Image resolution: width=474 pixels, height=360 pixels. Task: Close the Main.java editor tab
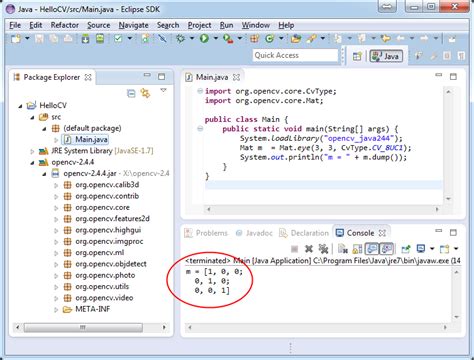(x=236, y=77)
